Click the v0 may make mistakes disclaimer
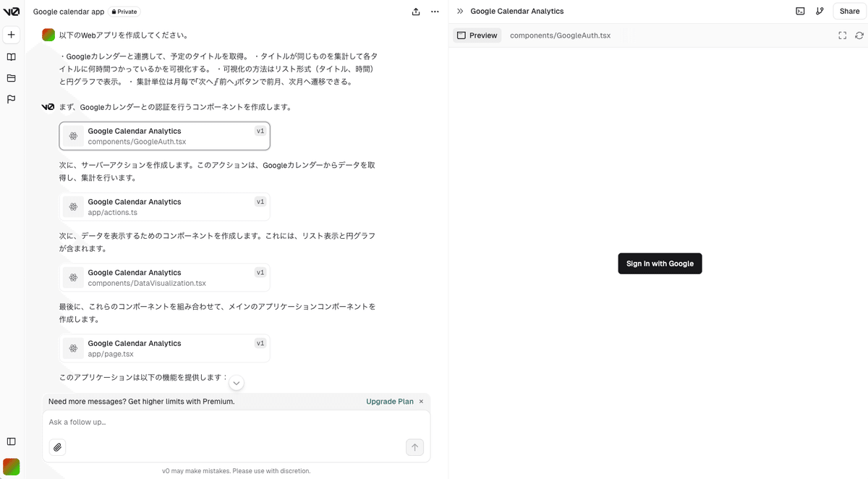The image size is (868, 479). [x=237, y=471]
